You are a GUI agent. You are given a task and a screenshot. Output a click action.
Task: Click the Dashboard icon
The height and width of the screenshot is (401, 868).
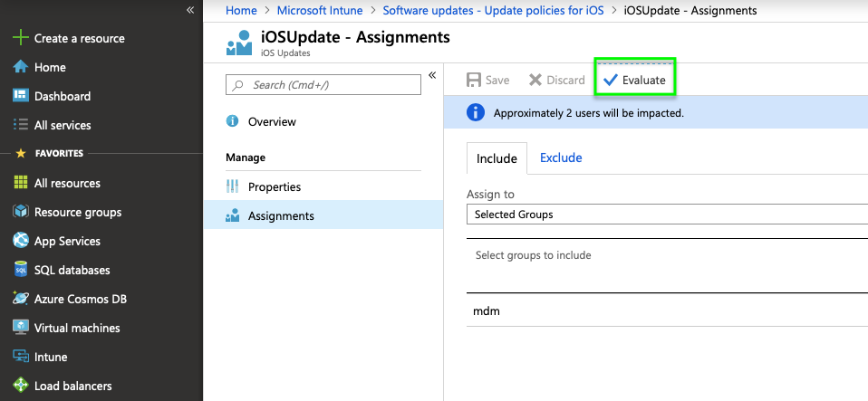pyautogui.click(x=21, y=96)
